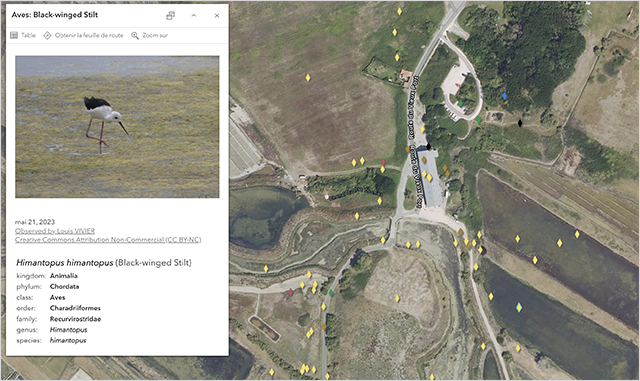The image size is (640, 381).
Task: Select the species value himantopus
Action: click(68, 340)
